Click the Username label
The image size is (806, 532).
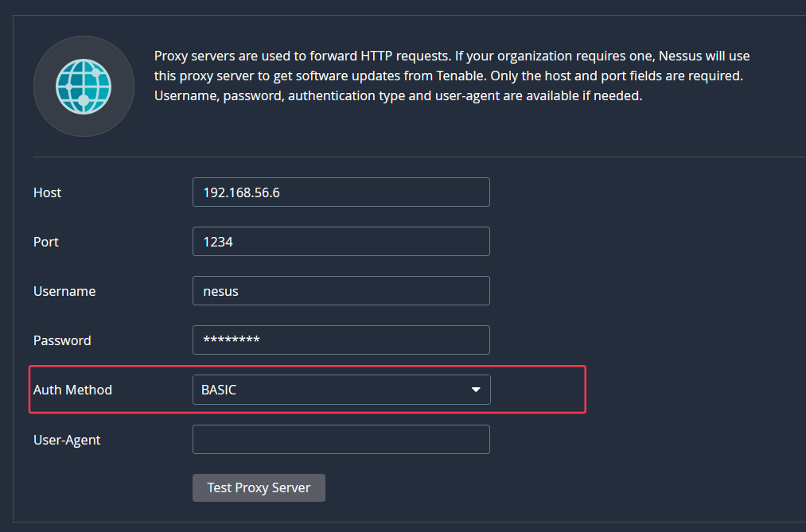point(64,291)
